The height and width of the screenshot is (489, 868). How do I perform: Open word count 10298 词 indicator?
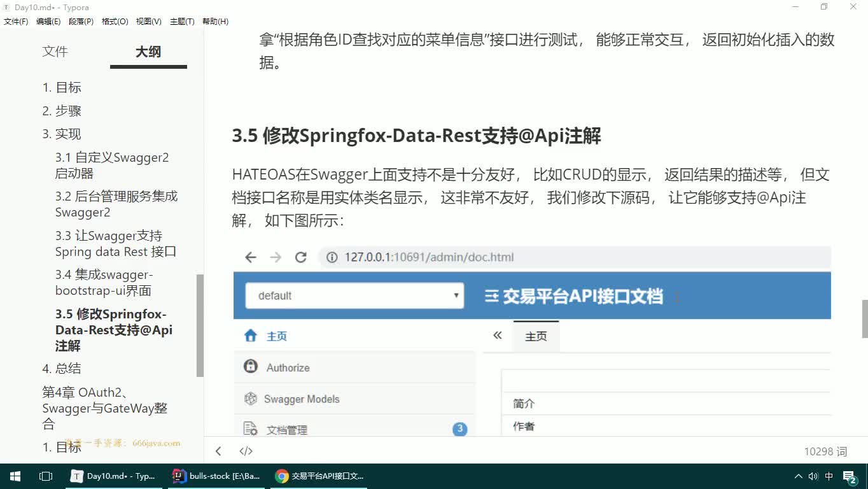point(825,451)
